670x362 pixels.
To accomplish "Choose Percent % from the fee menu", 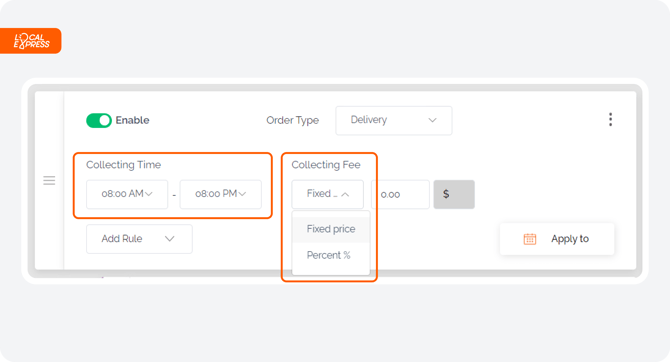I will click(x=331, y=255).
